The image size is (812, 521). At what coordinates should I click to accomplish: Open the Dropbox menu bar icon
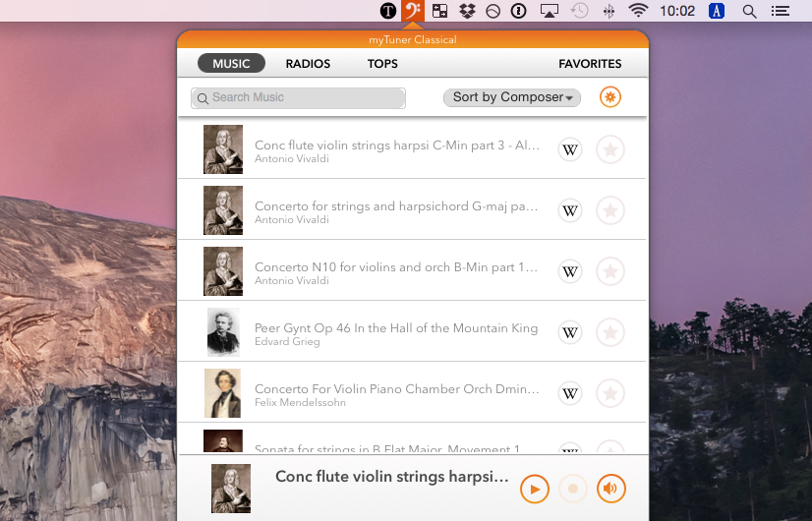[467, 11]
